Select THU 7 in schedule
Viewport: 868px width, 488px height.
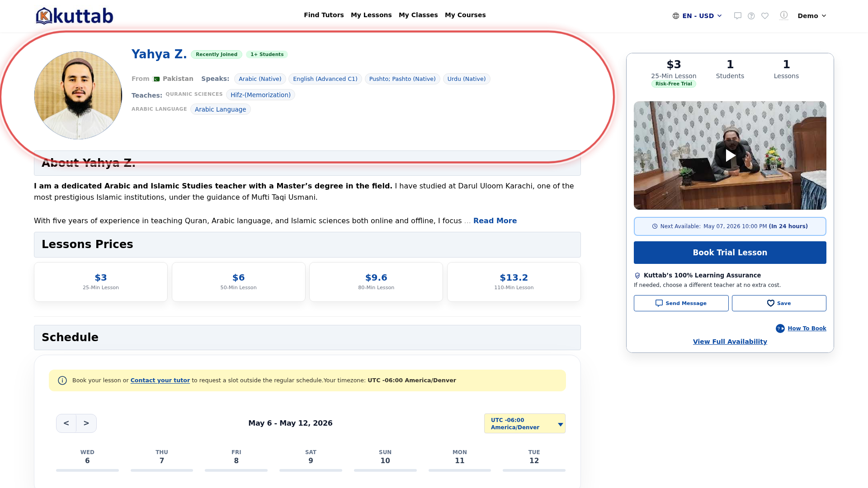162,460
